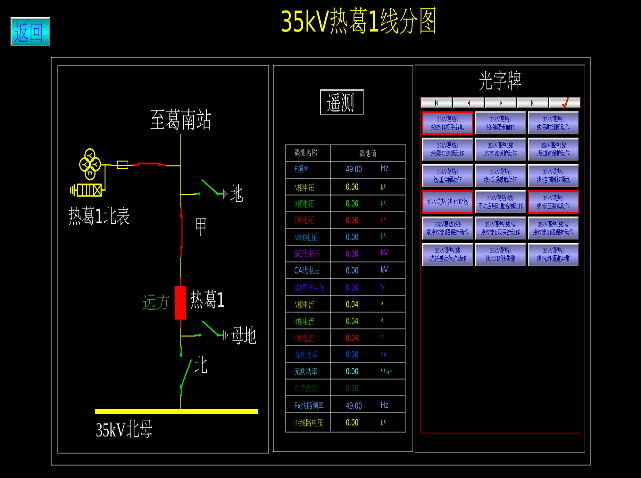Click the 远方 remote status label
641x478 pixels.
[x=156, y=303]
